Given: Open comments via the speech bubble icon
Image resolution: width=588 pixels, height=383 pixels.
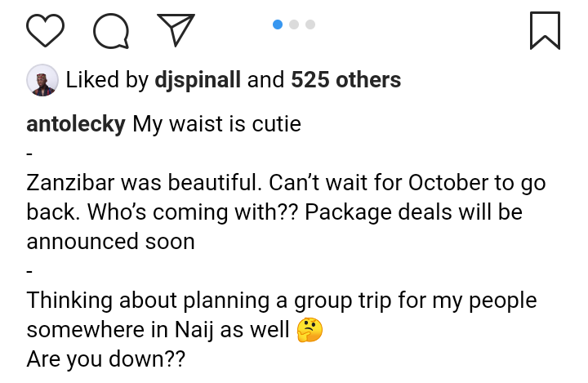Looking at the screenshot, I should click(x=111, y=30).
